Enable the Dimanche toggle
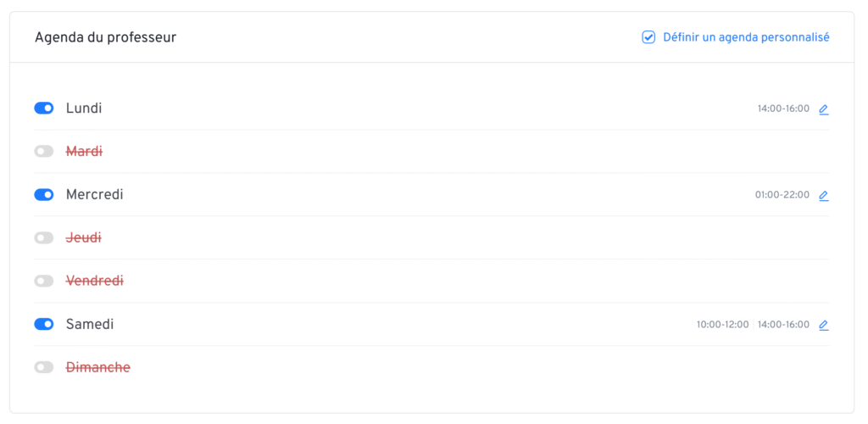This screenshot has height=424, width=868. coord(44,367)
